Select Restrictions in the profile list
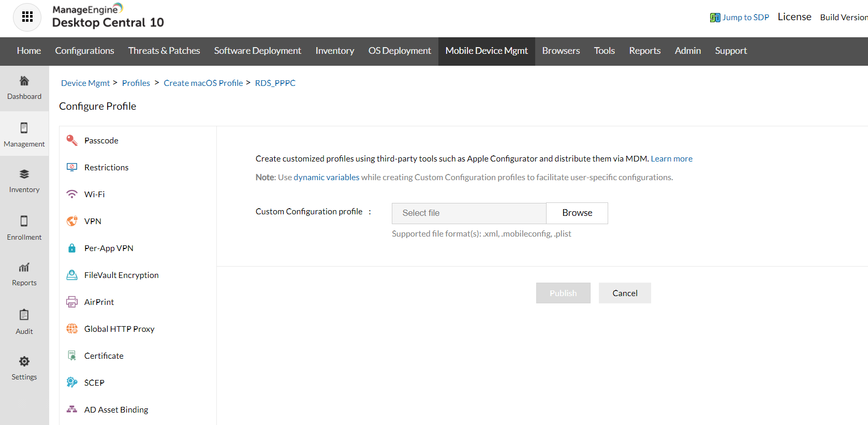This screenshot has height=425, width=868. tap(107, 167)
